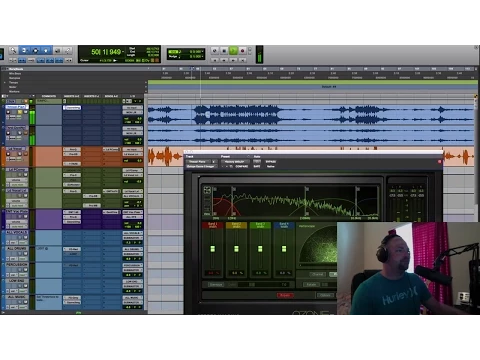
Task: Click the plus button on Markers ruler
Action: tap(146, 91)
